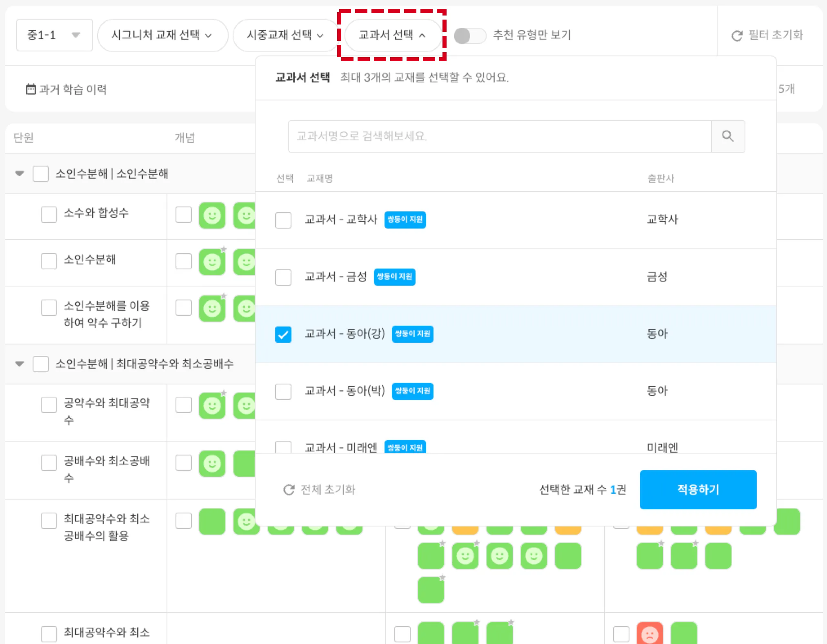Click first green smiley in 공배수와 최소공배수 row
The image size is (827, 644).
point(212,463)
